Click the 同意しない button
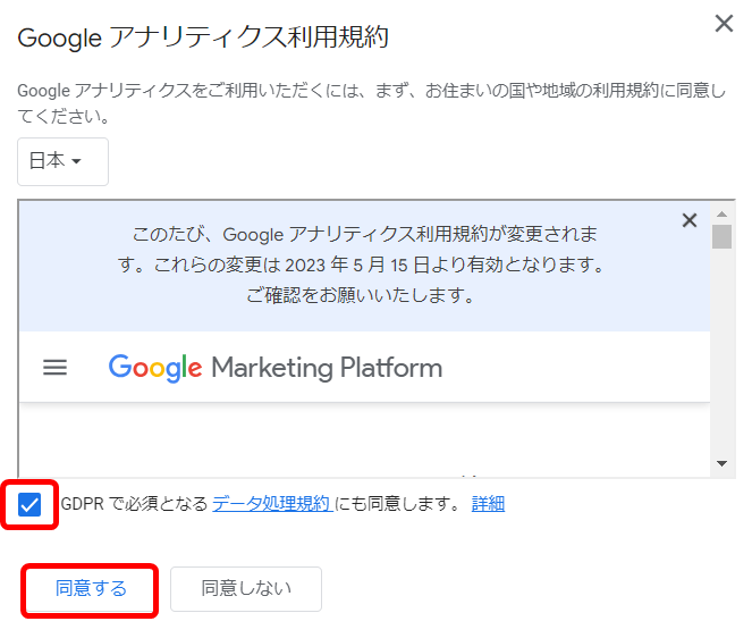755x640 pixels. tap(246, 589)
